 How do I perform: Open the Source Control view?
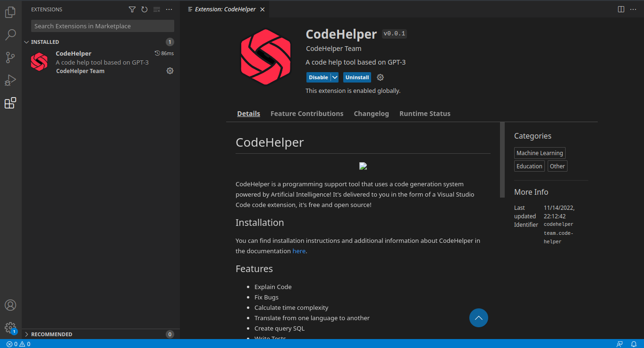click(x=10, y=58)
